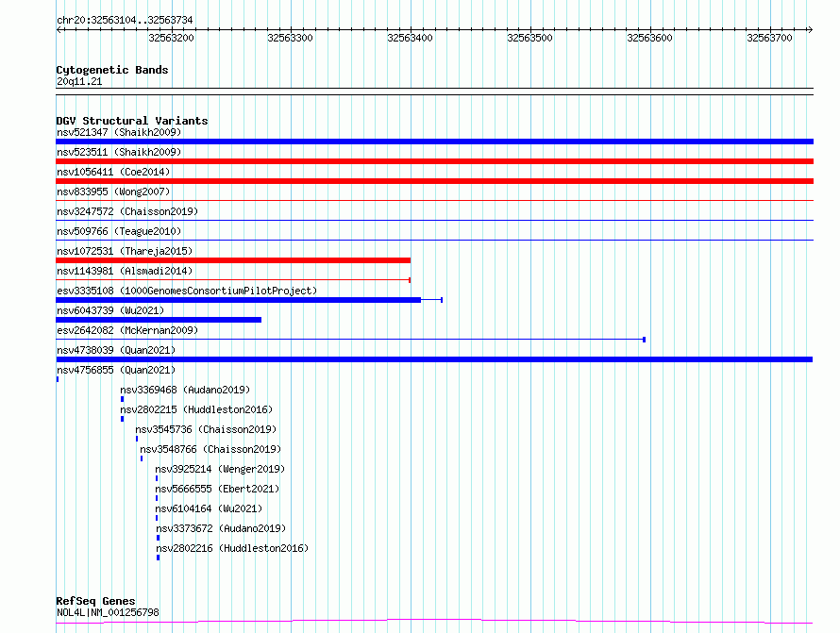
Task: Click the NOL4L|NM_001256798 gene label
Action: [108, 612]
